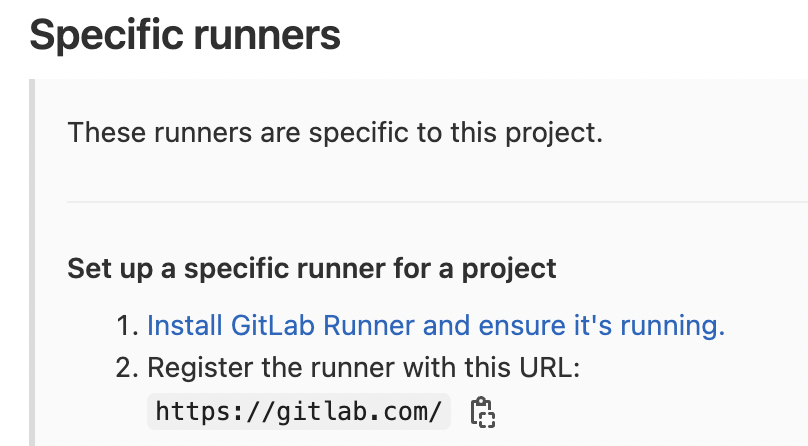Click the word 'Register' in step two

coord(200,368)
